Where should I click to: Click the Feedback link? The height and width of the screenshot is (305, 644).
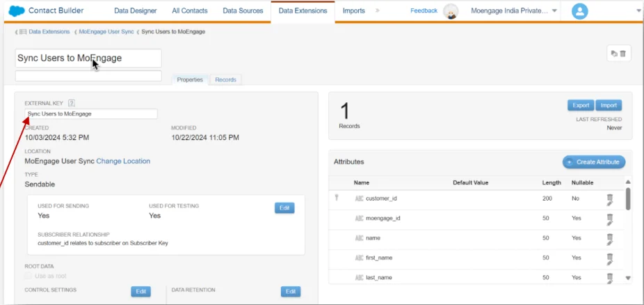tap(424, 10)
